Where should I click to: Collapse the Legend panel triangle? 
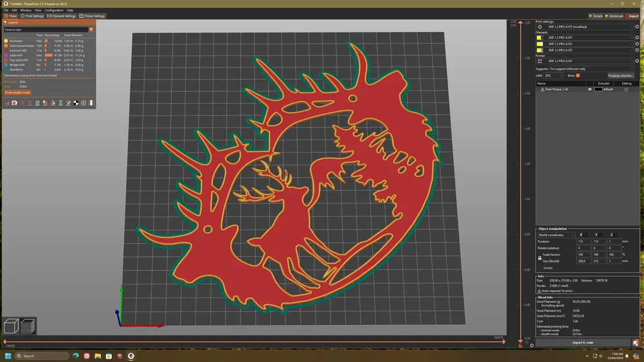[5, 22]
